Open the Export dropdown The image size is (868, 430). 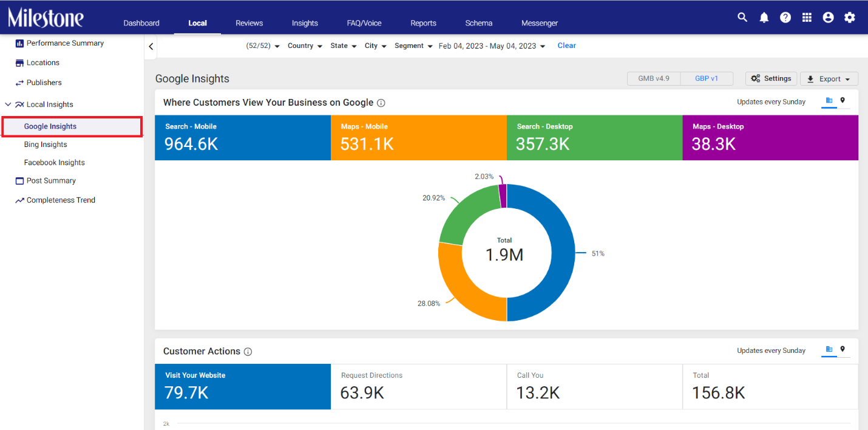click(829, 79)
